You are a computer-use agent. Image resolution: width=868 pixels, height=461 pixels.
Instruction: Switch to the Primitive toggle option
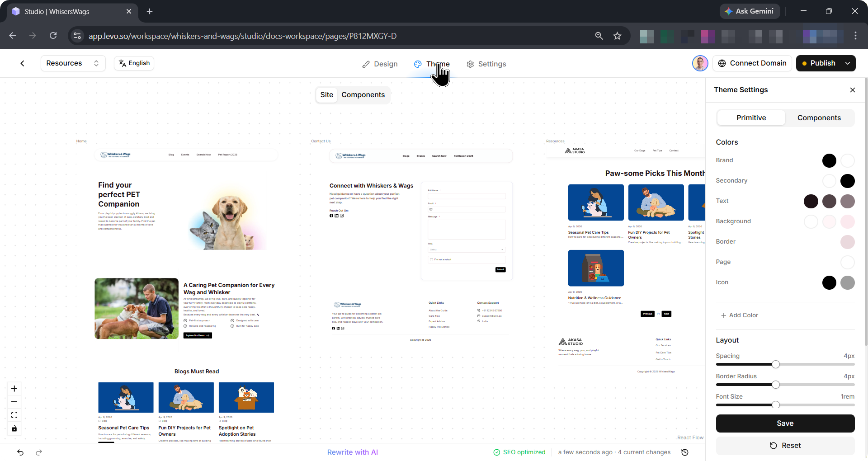click(x=751, y=118)
